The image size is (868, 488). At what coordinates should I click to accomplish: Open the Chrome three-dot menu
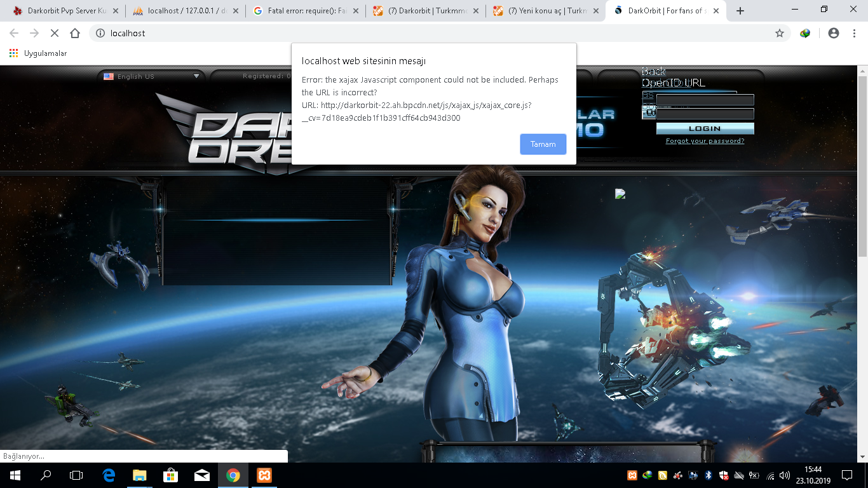(854, 33)
